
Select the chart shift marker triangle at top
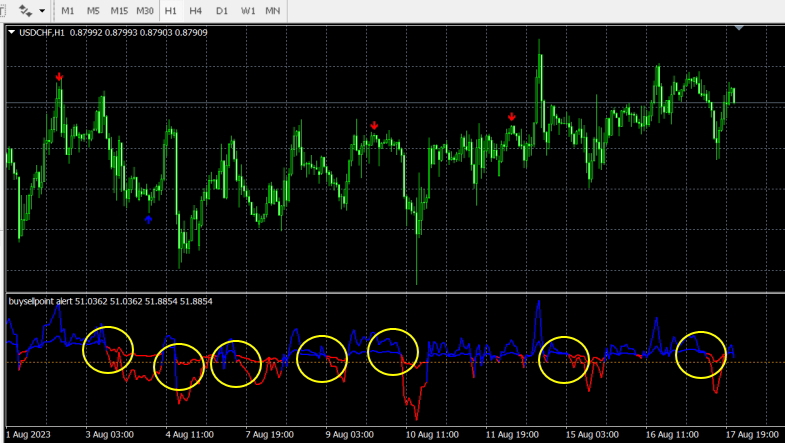tap(739, 28)
